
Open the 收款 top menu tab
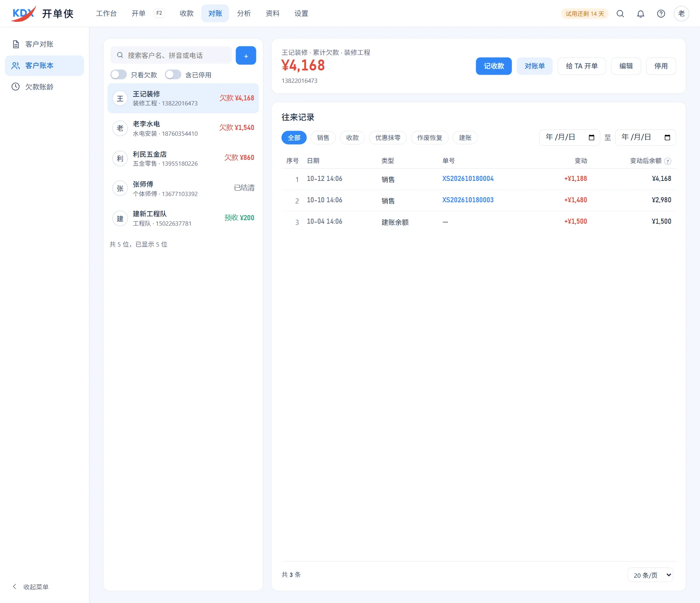tap(187, 14)
